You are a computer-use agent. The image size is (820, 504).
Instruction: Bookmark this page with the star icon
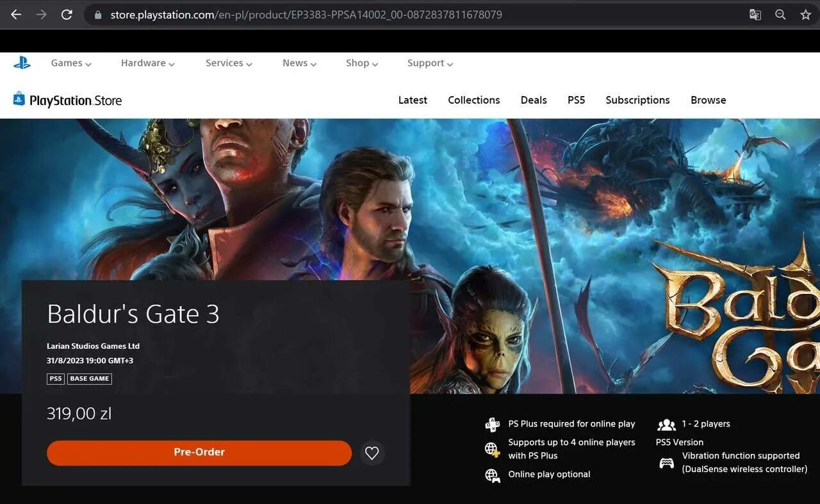pos(806,14)
